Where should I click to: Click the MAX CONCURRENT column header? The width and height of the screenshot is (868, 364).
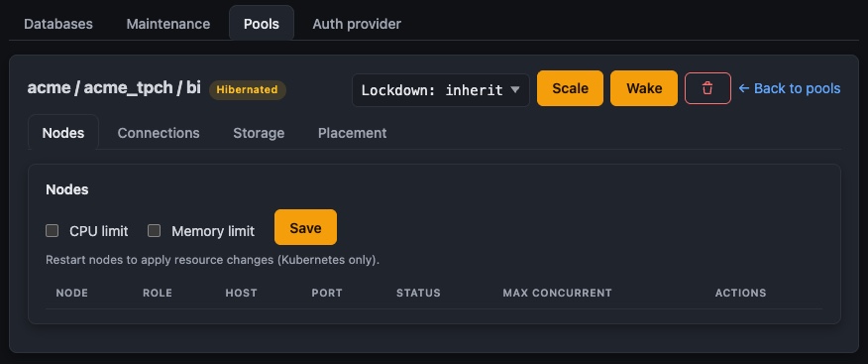pos(558,293)
